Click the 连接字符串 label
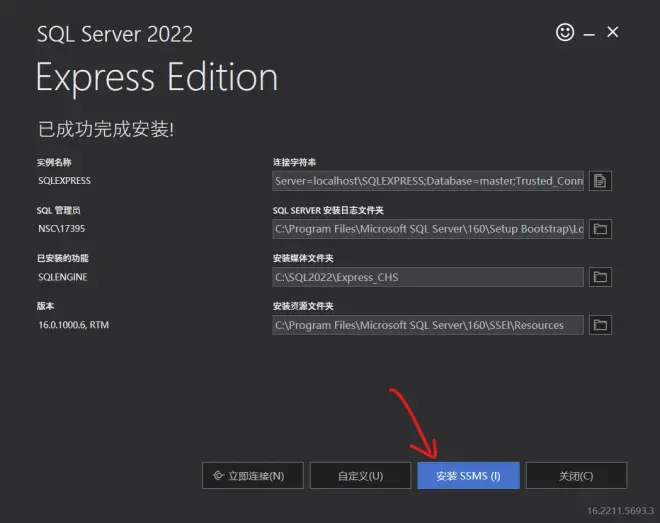The height and width of the screenshot is (523, 660). tap(294, 162)
